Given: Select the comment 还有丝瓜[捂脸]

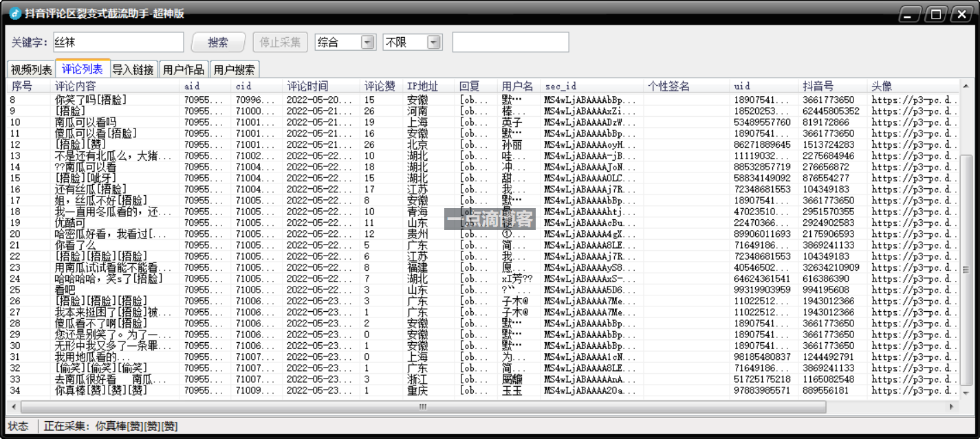Looking at the screenshot, I should (90, 189).
